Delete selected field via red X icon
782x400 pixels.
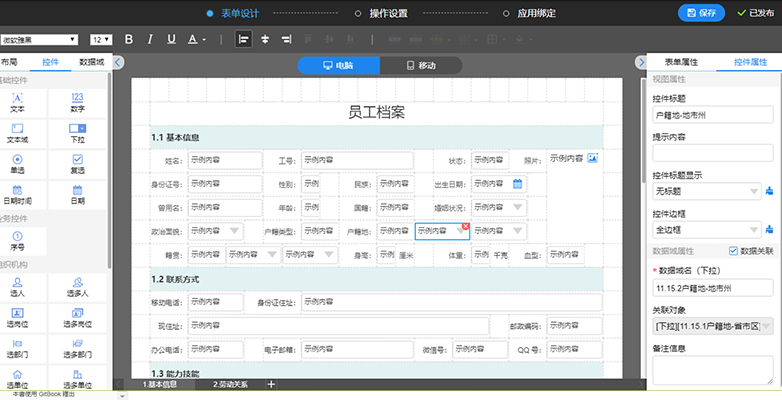465,227
